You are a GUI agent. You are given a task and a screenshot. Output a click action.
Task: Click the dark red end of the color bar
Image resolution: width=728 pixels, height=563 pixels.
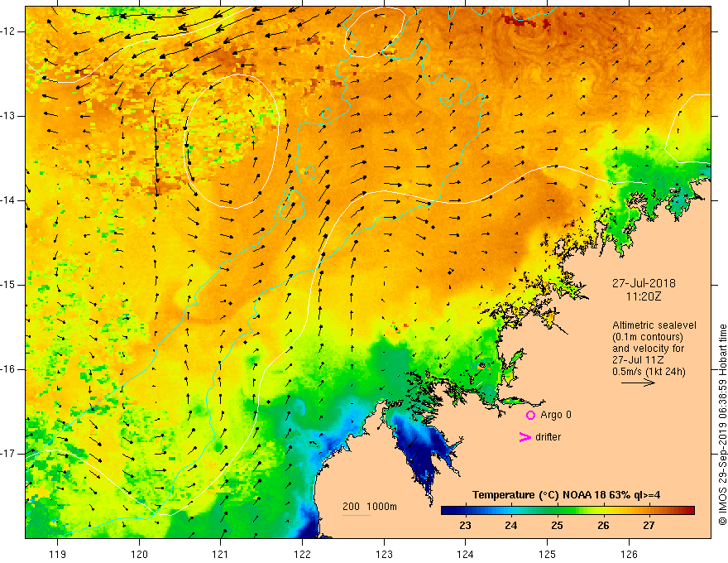coord(689,511)
